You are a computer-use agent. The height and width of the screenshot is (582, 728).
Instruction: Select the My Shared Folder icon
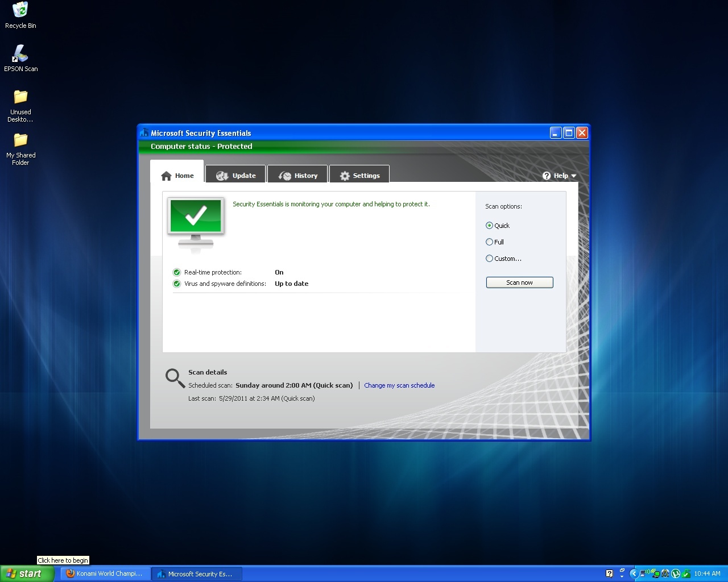tap(20, 149)
